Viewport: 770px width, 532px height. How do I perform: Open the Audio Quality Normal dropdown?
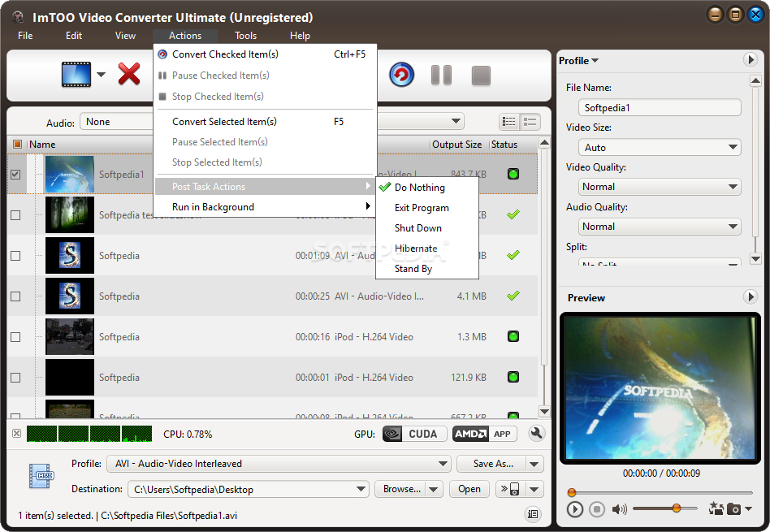tap(660, 227)
